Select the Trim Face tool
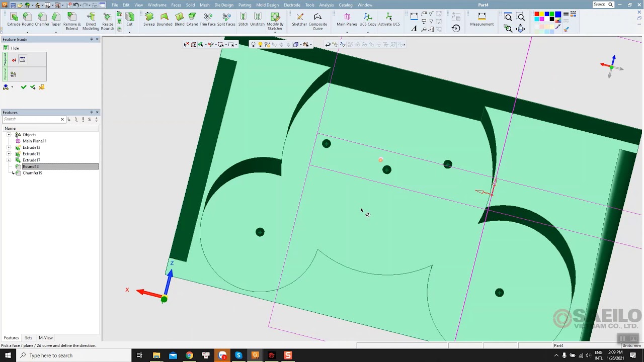Image resolution: width=644 pixels, height=362 pixels. [x=208, y=20]
